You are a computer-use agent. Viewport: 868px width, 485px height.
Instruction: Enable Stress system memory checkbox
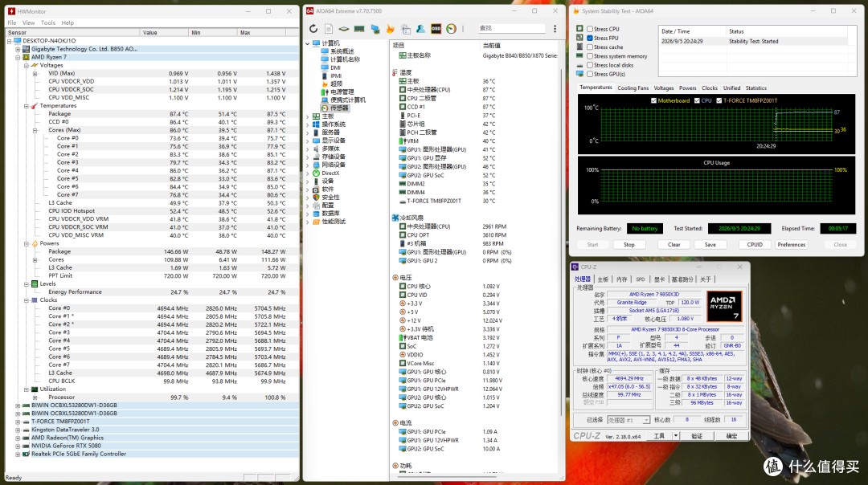tap(590, 56)
